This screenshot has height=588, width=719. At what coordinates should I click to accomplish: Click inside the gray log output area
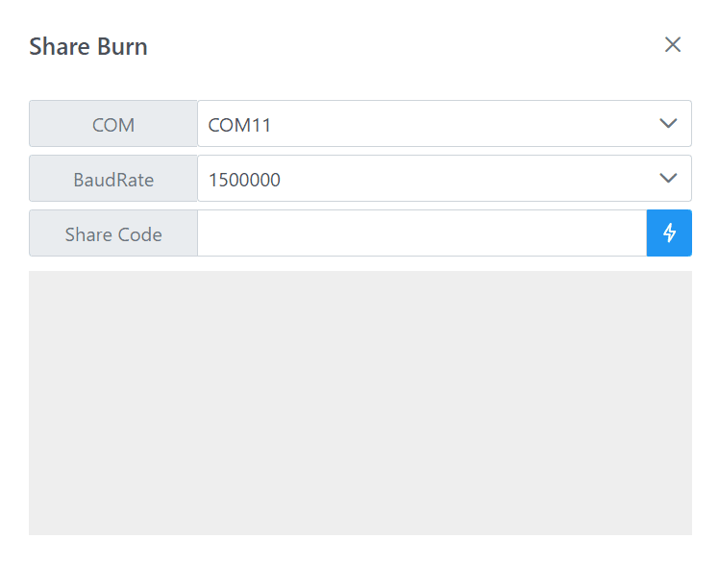point(360,403)
